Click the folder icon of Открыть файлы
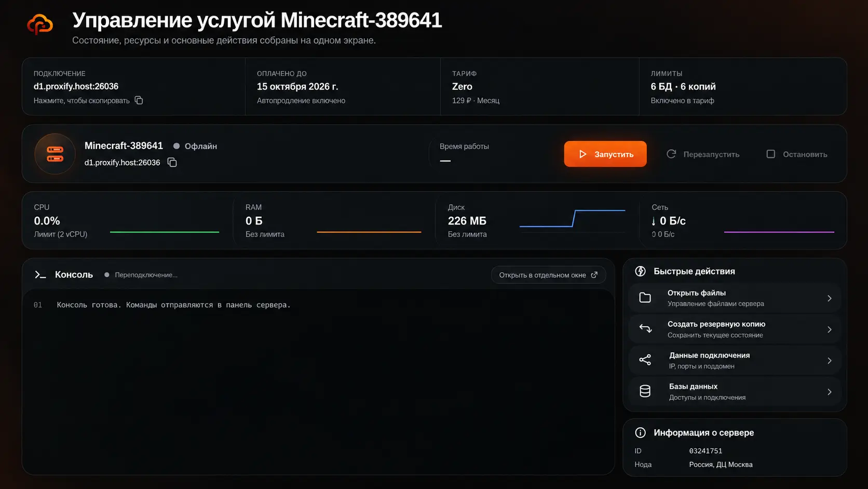Viewport: 868px width, 489px height. click(x=645, y=298)
